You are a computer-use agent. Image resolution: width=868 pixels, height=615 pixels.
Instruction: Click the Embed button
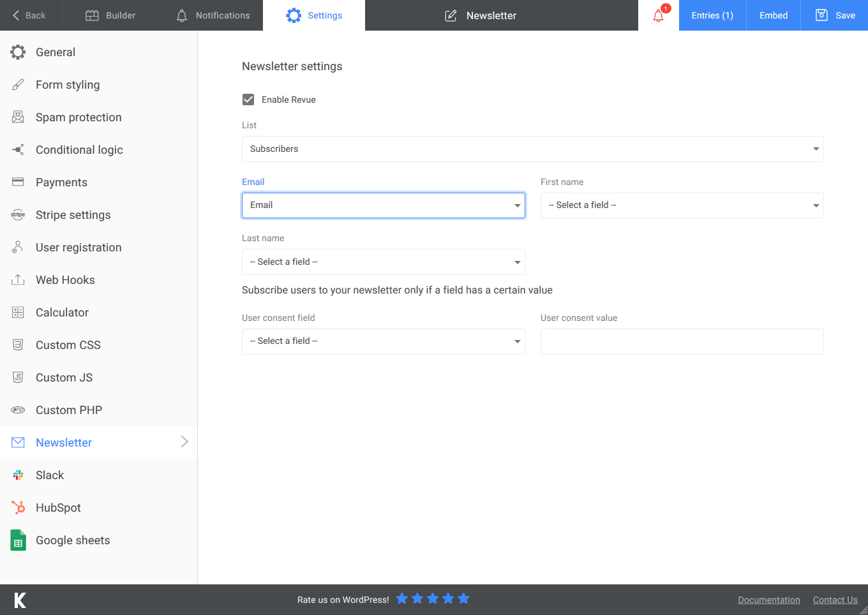pos(774,15)
